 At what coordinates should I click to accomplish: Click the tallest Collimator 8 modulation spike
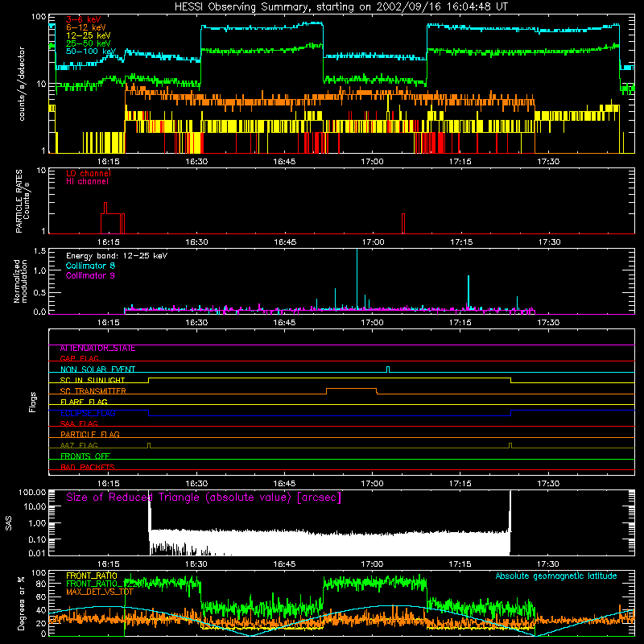click(357, 279)
